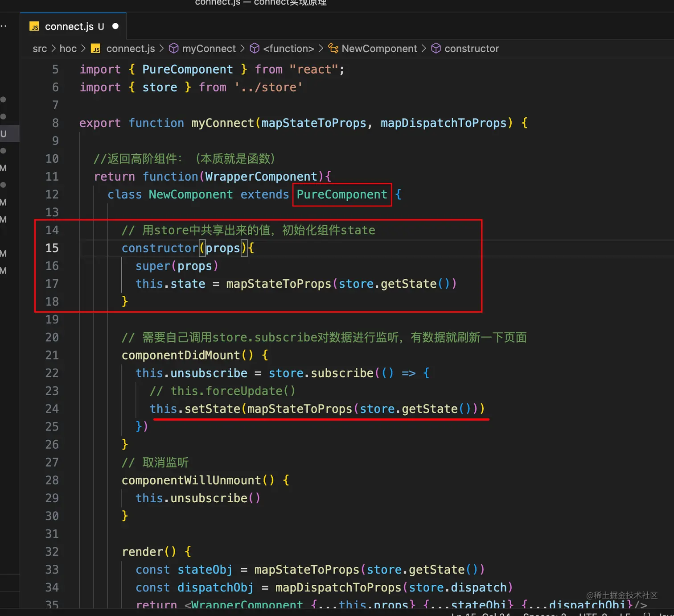This screenshot has height=616, width=674.
Task: Open the connect.js breadcrumb
Action: point(131,49)
